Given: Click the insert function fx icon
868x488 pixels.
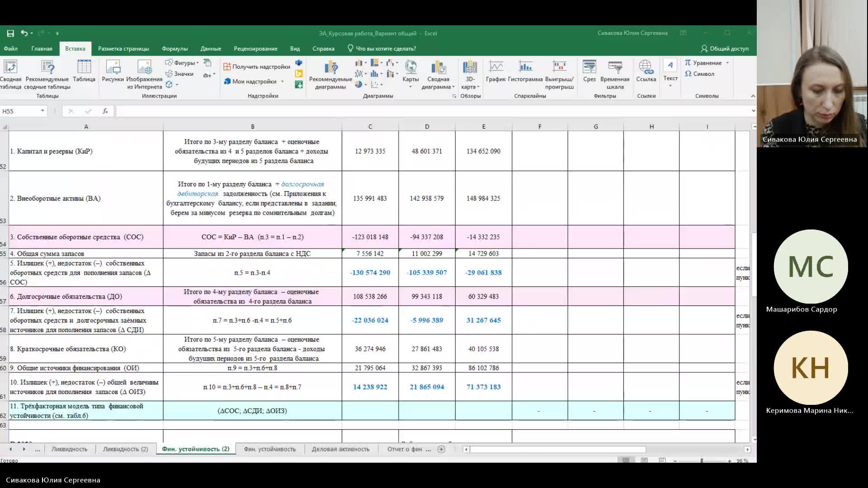Looking at the screenshot, I should (105, 111).
